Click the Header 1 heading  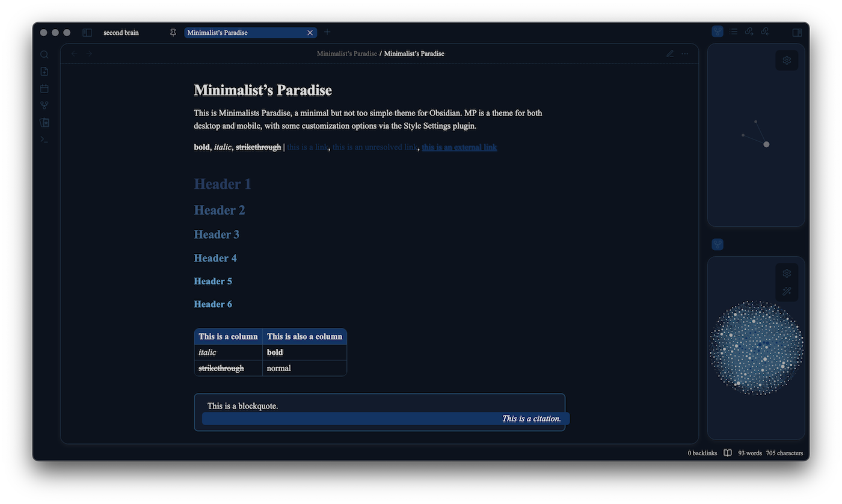(x=223, y=184)
